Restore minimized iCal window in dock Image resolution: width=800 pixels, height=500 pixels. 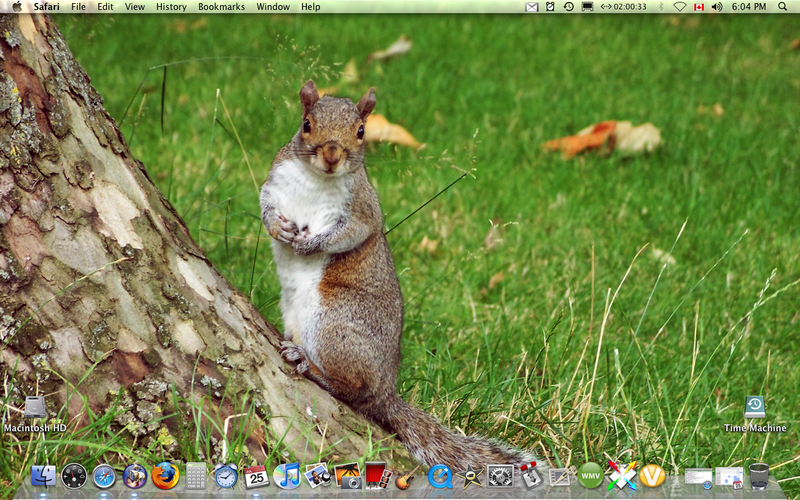pos(729,478)
